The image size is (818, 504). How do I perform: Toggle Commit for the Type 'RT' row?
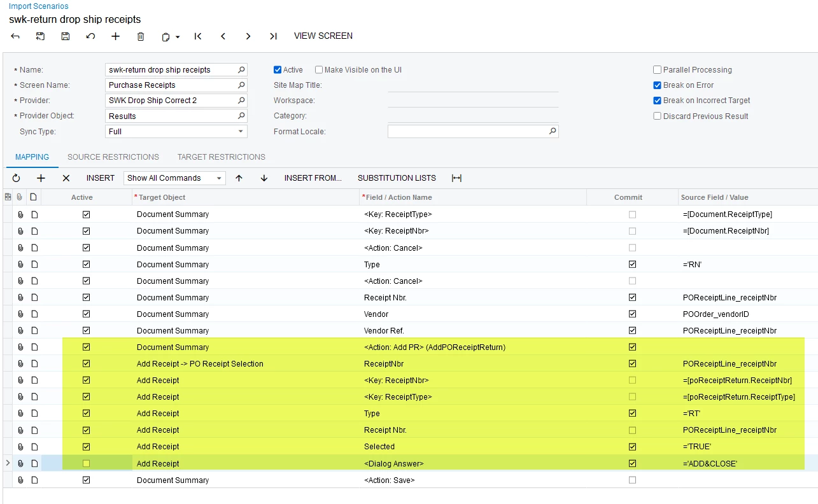(632, 413)
